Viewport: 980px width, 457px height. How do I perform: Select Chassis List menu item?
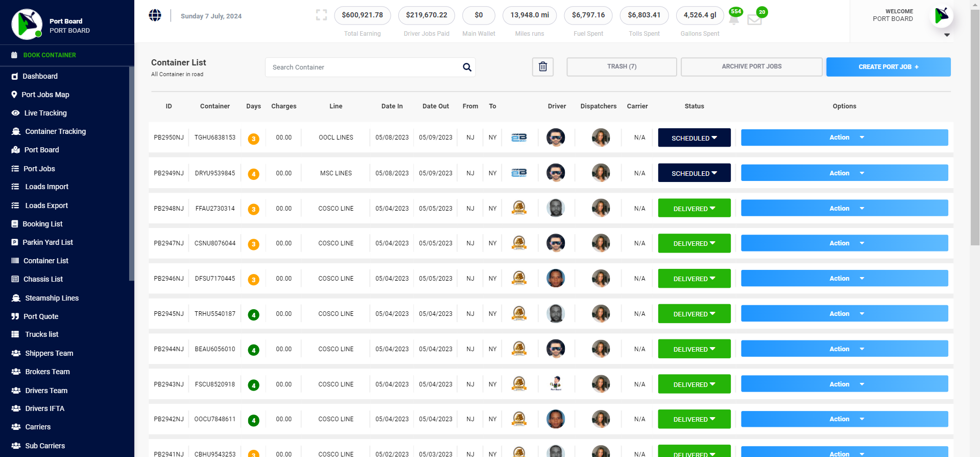43,279
